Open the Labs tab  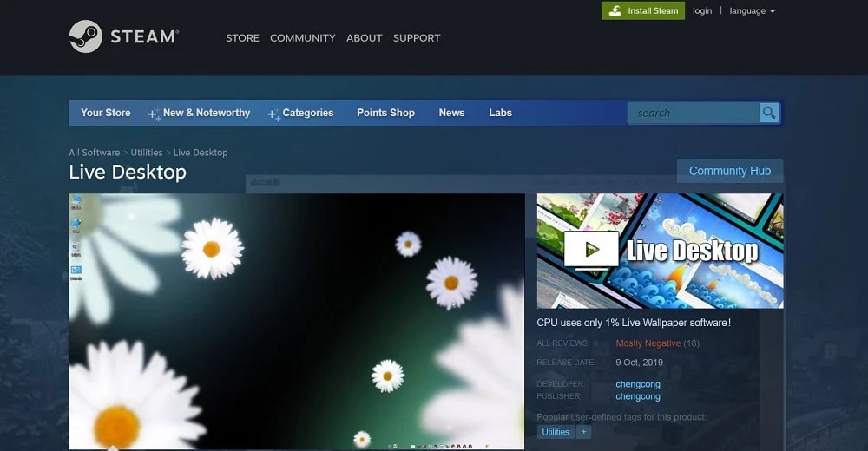click(x=501, y=113)
